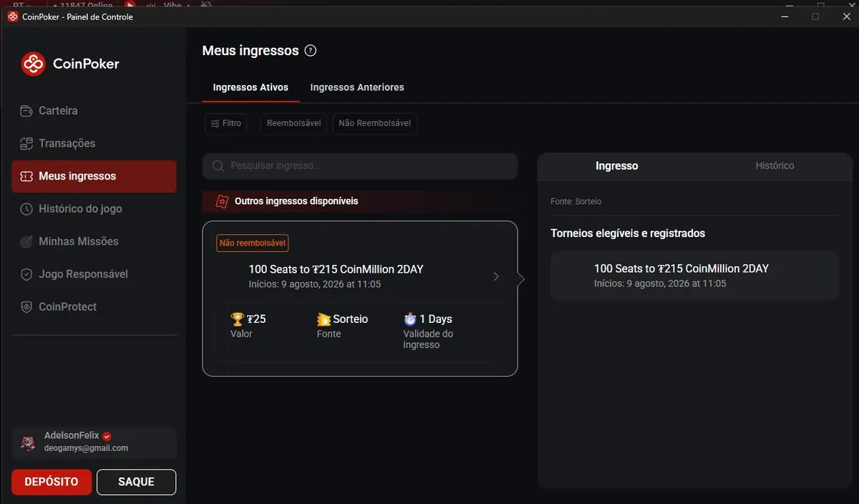859x504 pixels.
Task: Click the Meus ingressos ticket icon
Action: (x=26, y=176)
